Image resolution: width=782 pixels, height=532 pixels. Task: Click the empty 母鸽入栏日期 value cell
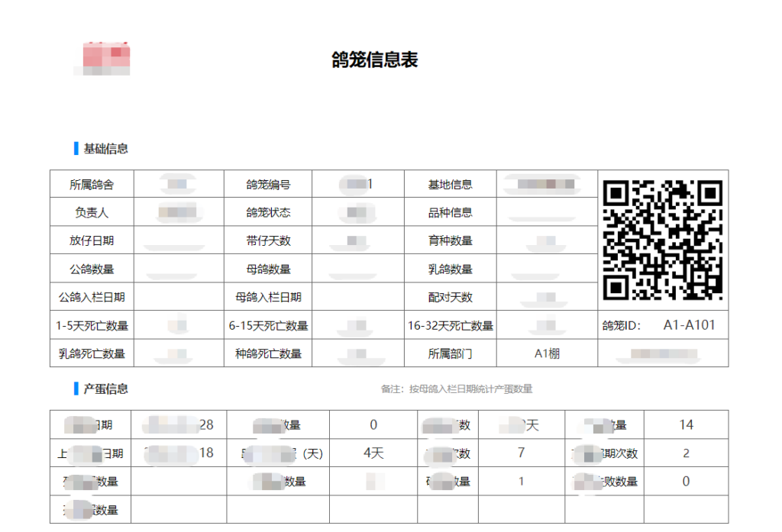[358, 297]
